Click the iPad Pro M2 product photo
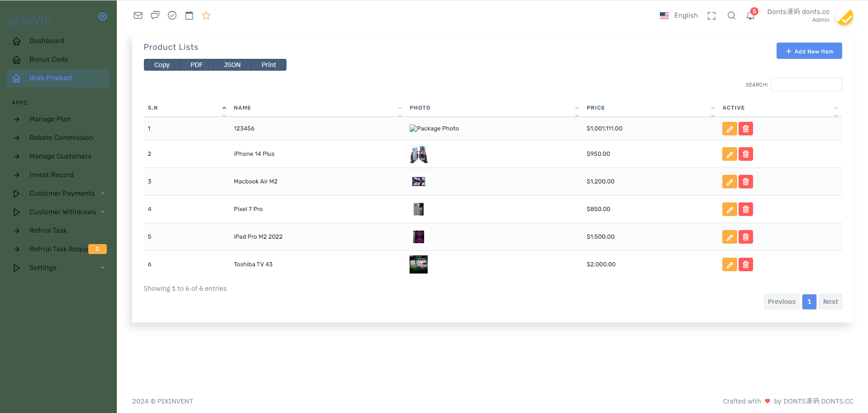Image resolution: width=868 pixels, height=413 pixels. pyautogui.click(x=419, y=237)
